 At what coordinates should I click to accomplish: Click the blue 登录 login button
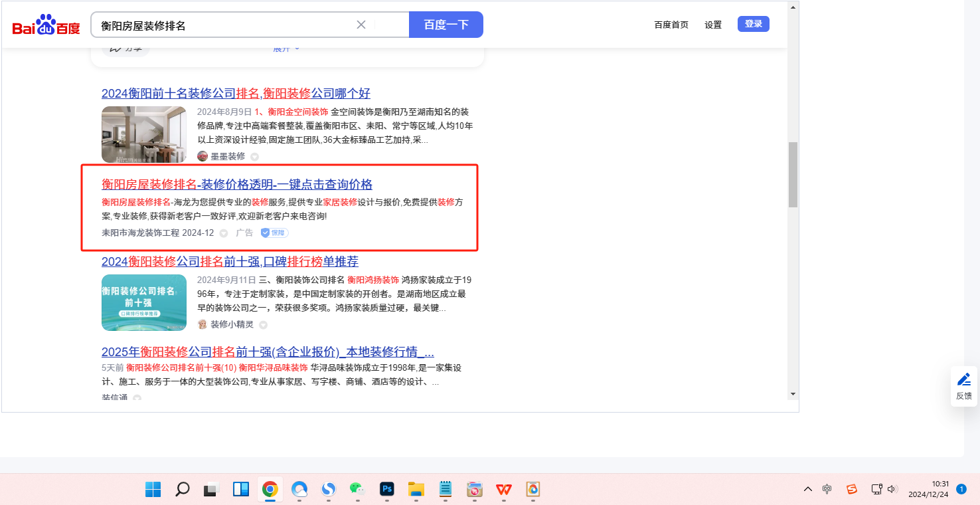(x=753, y=24)
